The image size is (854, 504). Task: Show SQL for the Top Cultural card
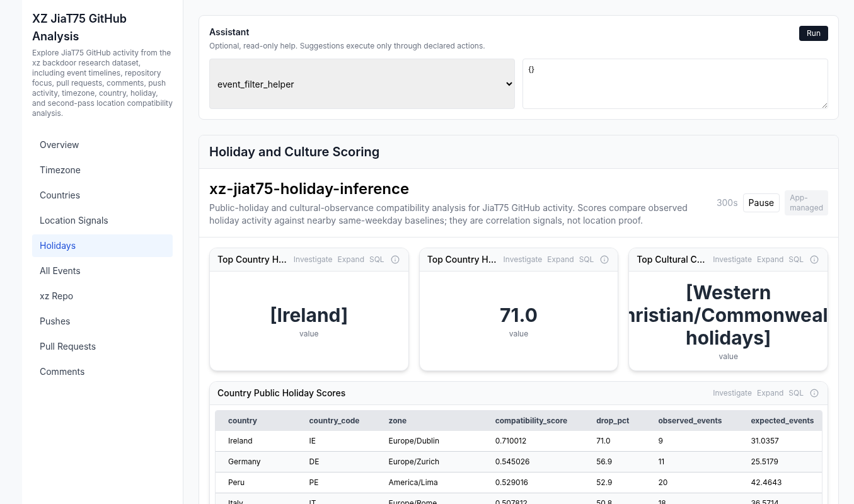coord(796,260)
